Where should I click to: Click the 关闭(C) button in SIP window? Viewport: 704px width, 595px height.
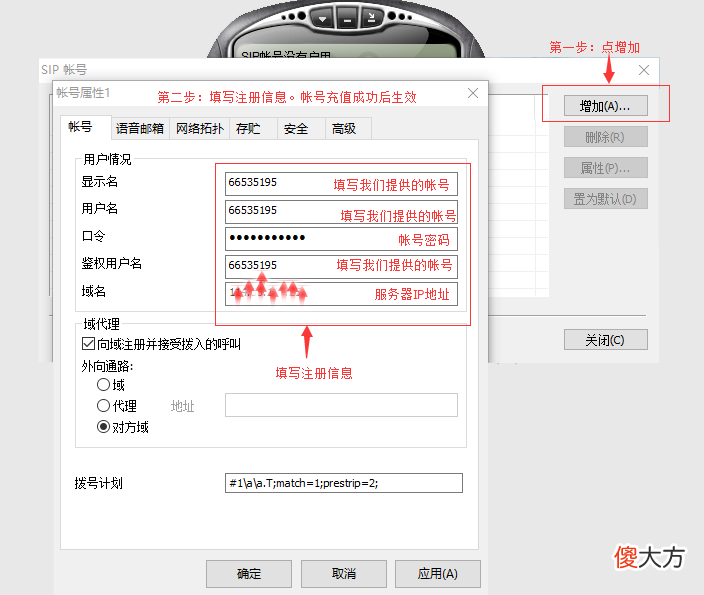606,339
